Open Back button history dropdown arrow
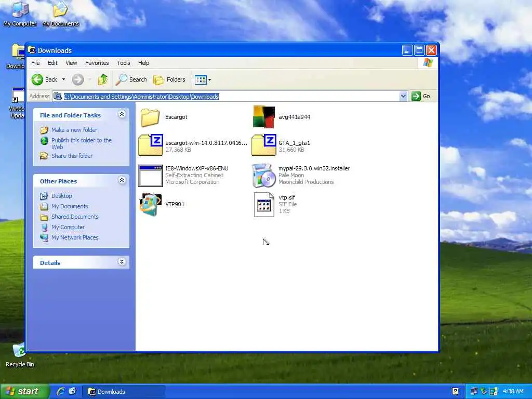 coord(63,79)
